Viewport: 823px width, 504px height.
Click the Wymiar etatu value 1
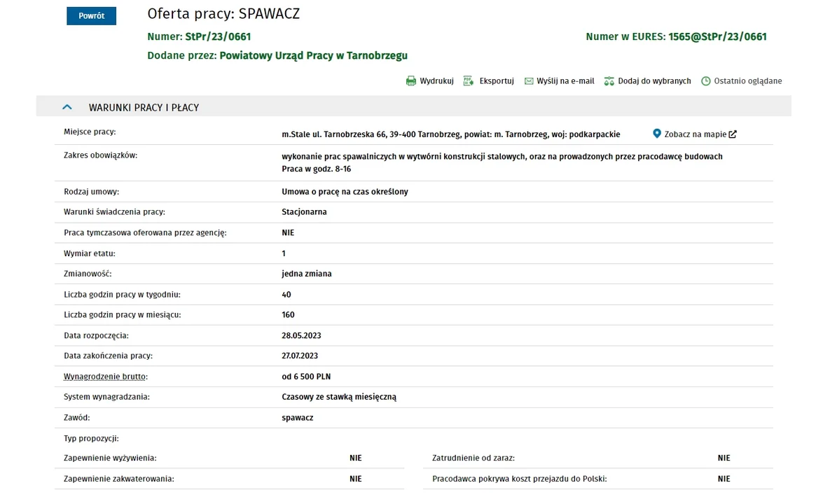(284, 253)
